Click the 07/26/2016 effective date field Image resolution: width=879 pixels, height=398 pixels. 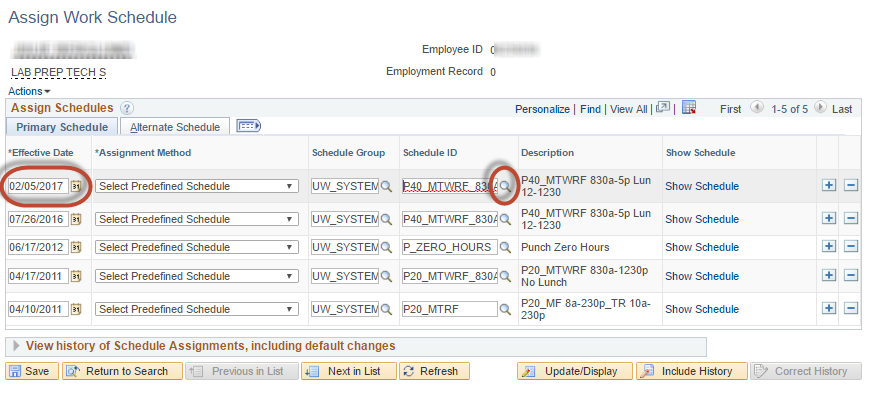[38, 219]
